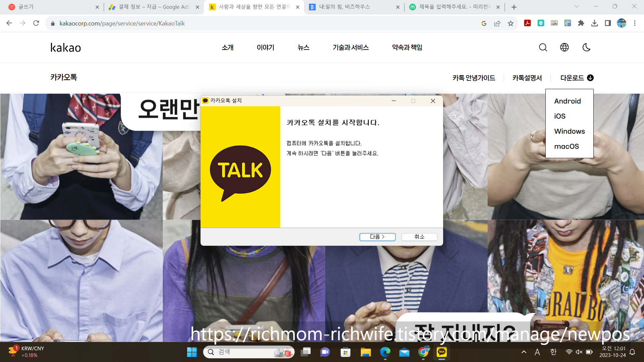Screen dimensions: 644x362
Task: Open notification bell icon
Action: point(632,352)
